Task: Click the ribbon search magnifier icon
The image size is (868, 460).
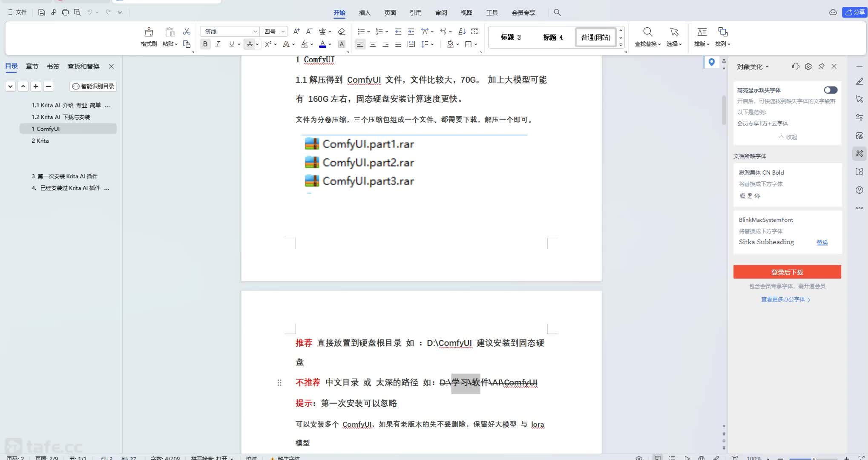Action: click(557, 12)
